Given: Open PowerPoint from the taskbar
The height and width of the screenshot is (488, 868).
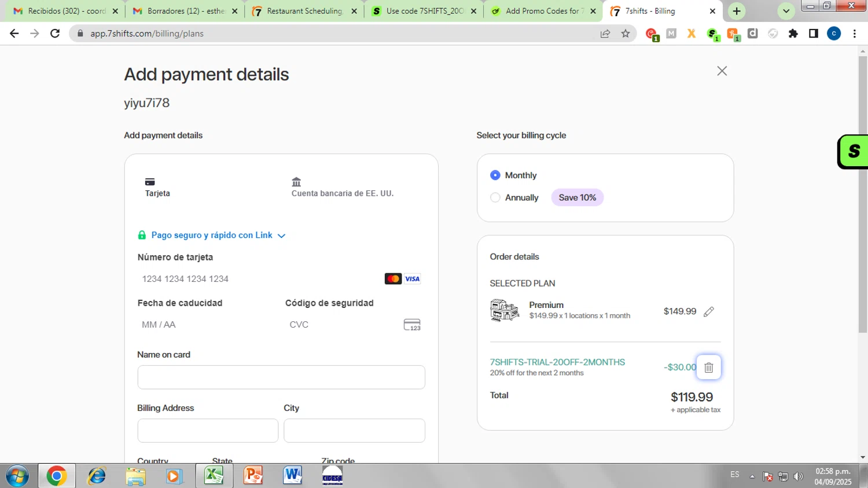Looking at the screenshot, I should (253, 476).
